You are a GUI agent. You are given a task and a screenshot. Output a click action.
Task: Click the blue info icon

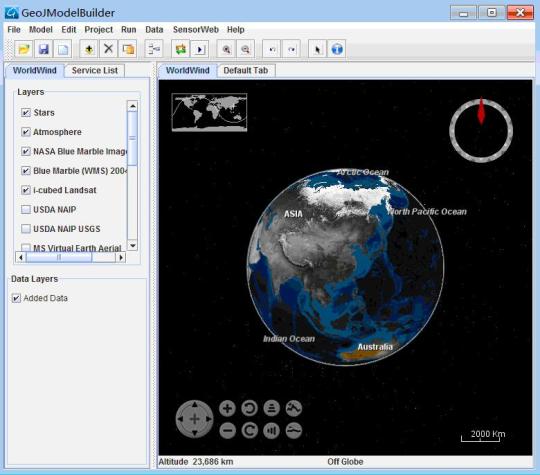click(337, 49)
